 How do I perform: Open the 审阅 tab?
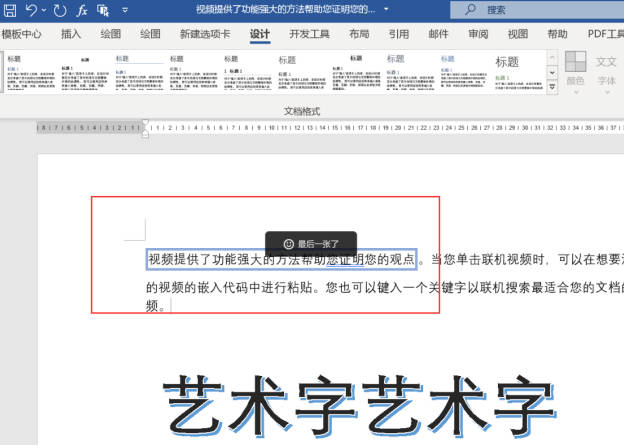coord(478,34)
